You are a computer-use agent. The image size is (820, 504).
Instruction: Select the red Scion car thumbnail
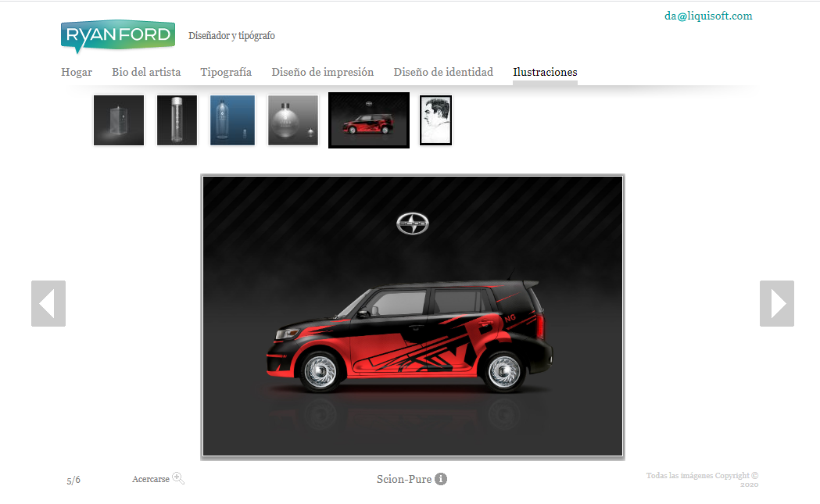click(369, 120)
